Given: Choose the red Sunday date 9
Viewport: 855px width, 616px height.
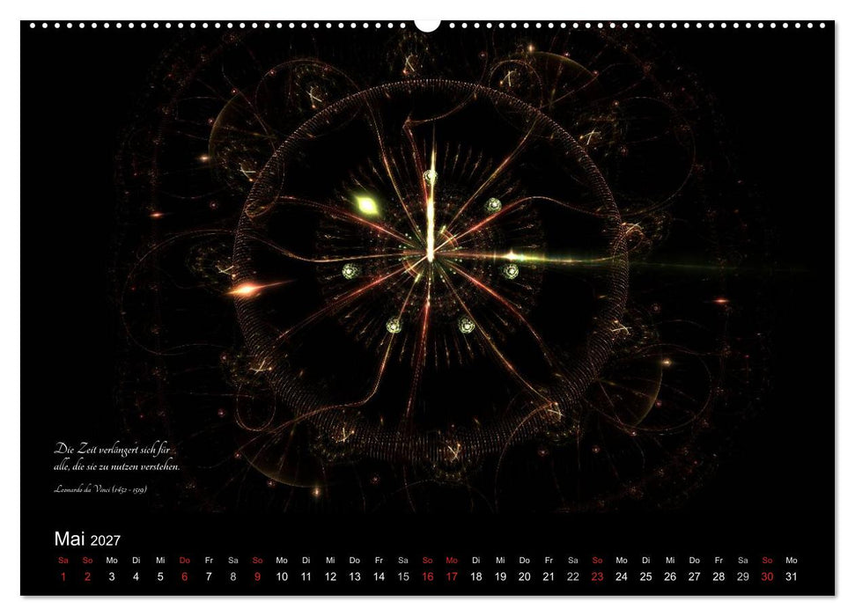Looking at the screenshot, I should (257, 576).
